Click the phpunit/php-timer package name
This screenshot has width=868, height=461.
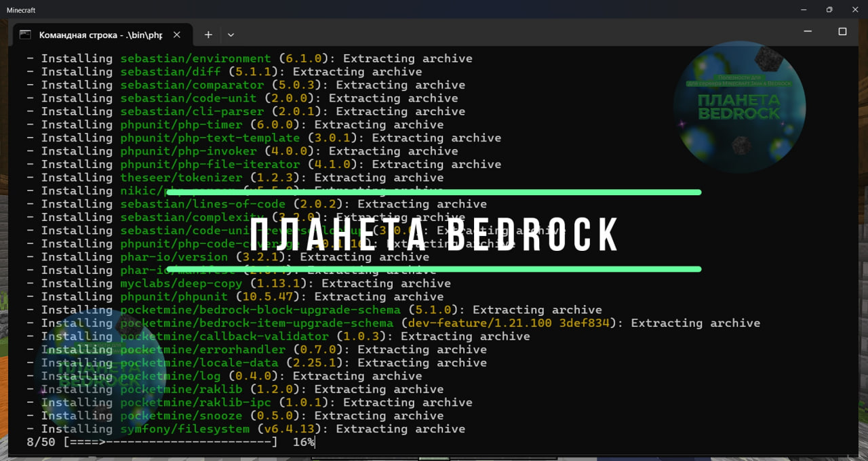181,125
